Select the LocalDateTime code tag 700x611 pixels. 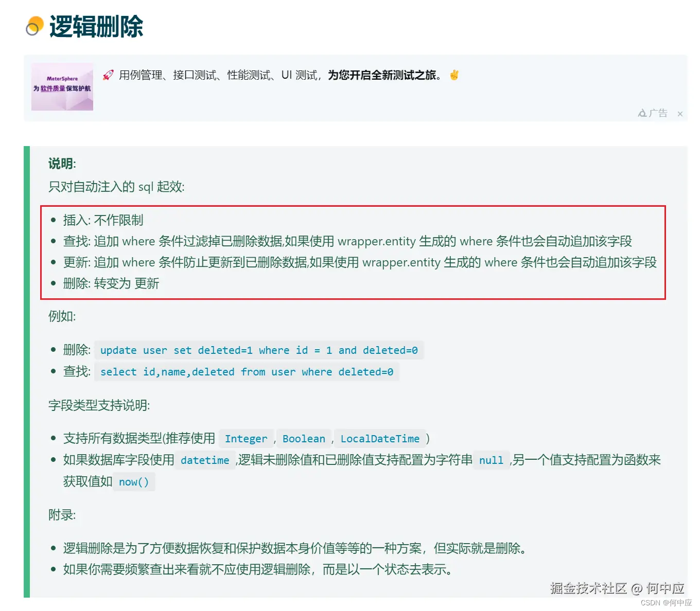click(380, 439)
